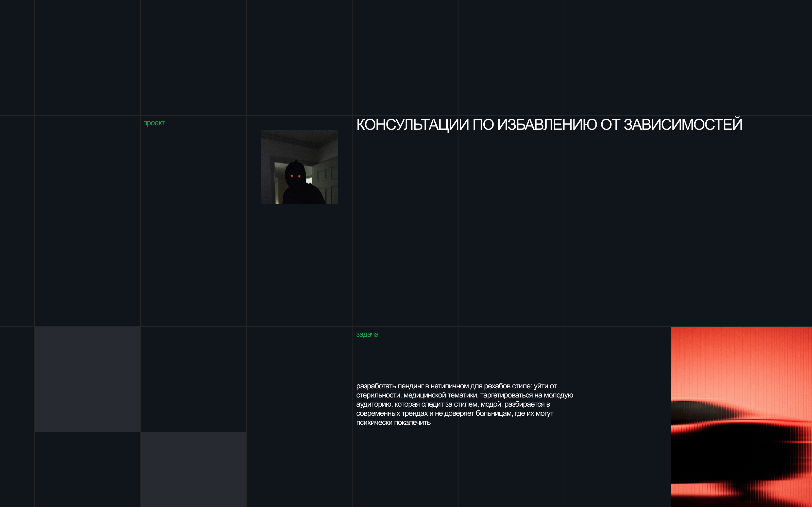Image resolution: width=812 pixels, height=507 pixels.
Task: Click the words "медицинской тематики" in the paragraph
Action: pos(441,395)
